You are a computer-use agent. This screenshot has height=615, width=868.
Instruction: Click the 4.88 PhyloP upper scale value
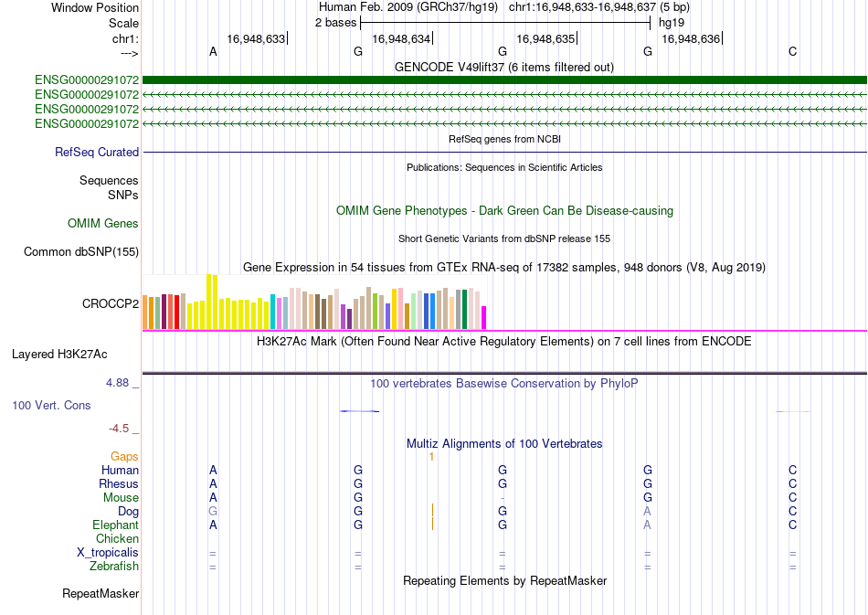(117, 383)
